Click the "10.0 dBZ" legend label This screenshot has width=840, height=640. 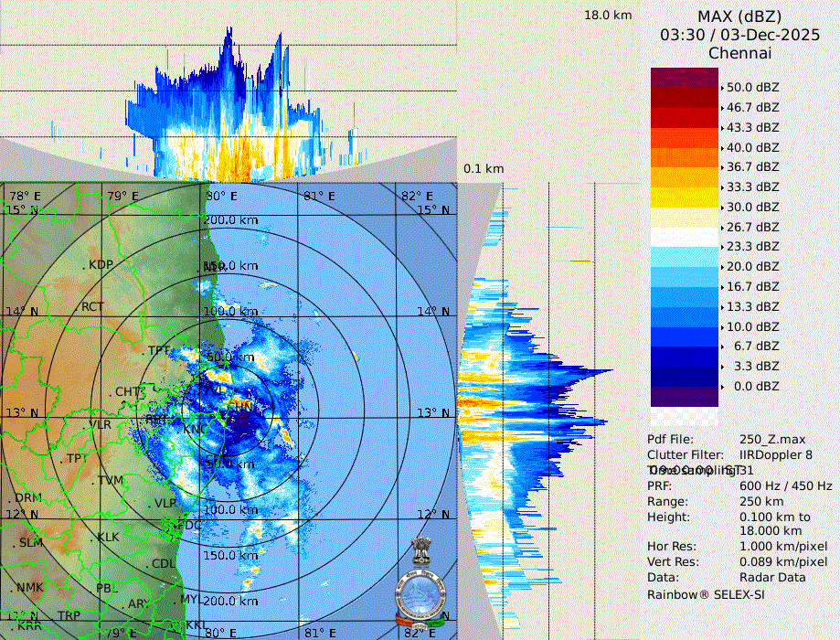point(752,326)
